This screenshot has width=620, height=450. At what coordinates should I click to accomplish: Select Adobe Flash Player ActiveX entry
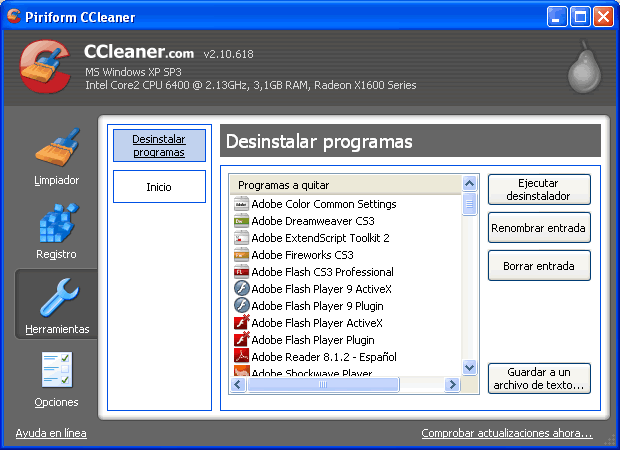(x=317, y=323)
